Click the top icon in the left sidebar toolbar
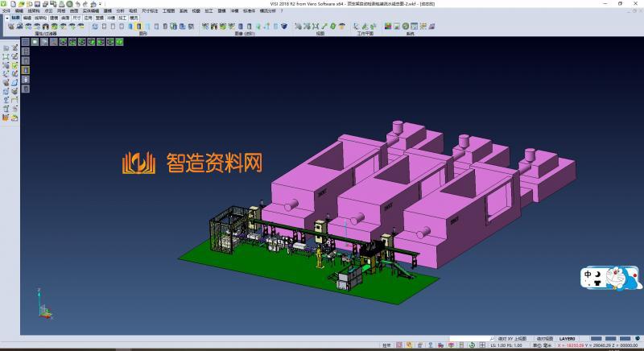Image resolution: width=644 pixels, height=351 pixels. (6, 48)
